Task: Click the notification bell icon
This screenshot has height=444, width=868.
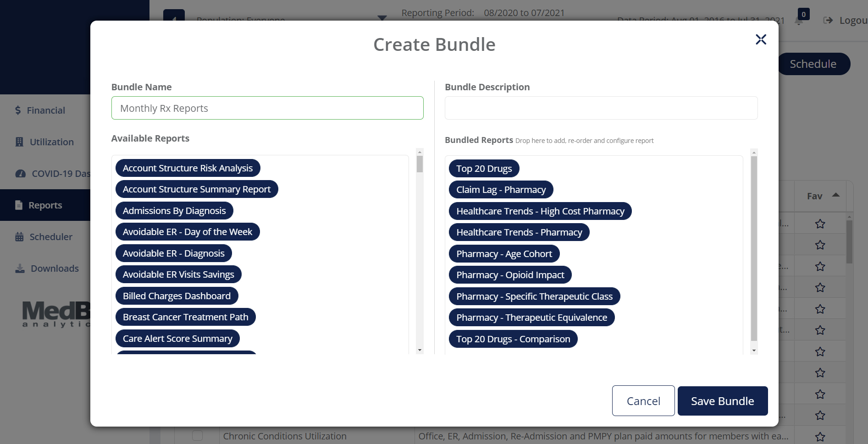Action: [799, 22]
